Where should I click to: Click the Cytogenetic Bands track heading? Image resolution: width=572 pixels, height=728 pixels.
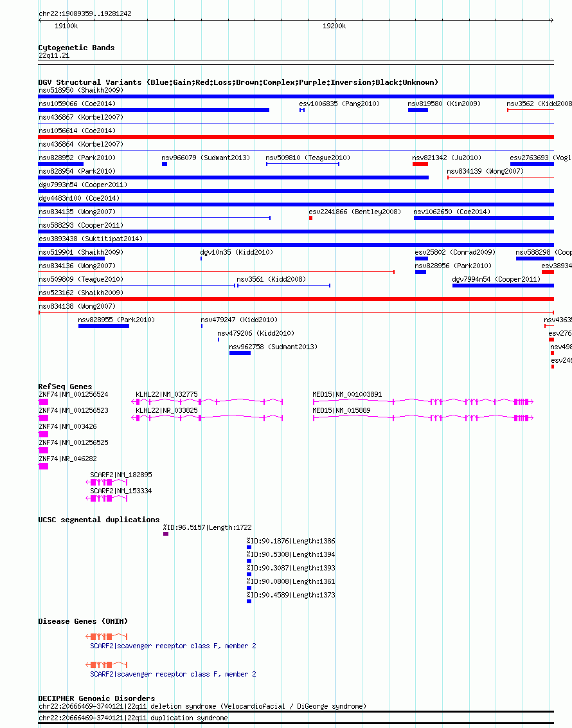click(x=76, y=48)
